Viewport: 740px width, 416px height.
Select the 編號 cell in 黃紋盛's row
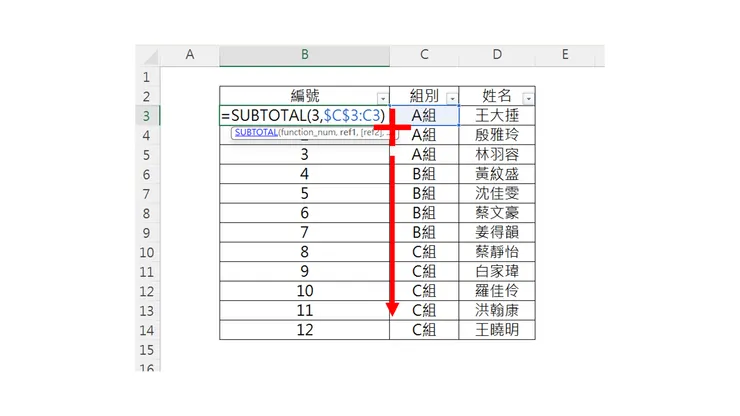(x=304, y=174)
